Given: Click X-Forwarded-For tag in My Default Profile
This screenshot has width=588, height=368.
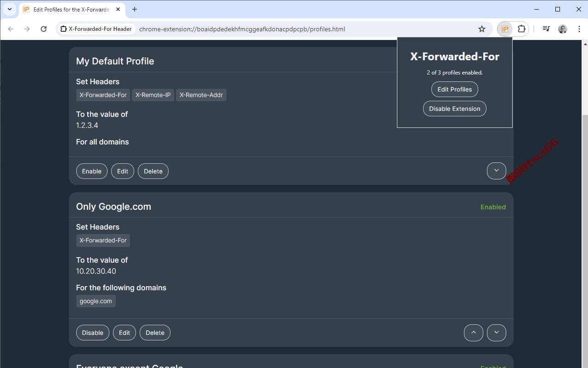Looking at the screenshot, I should pos(103,95).
